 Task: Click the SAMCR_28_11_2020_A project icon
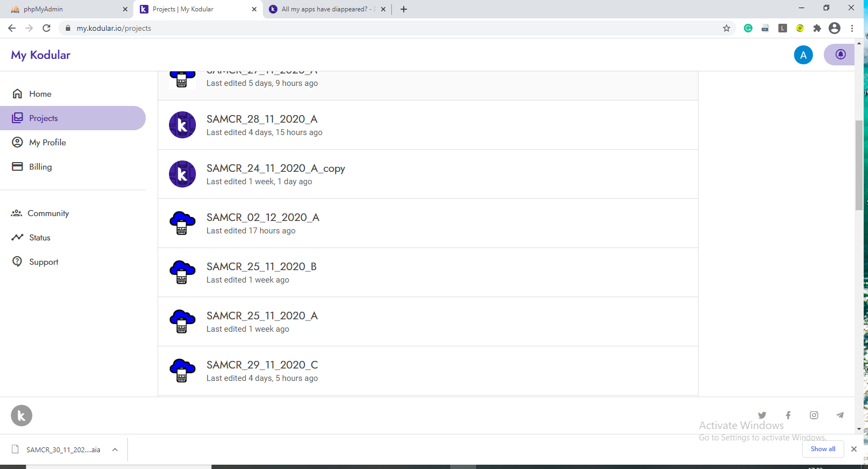click(x=182, y=125)
